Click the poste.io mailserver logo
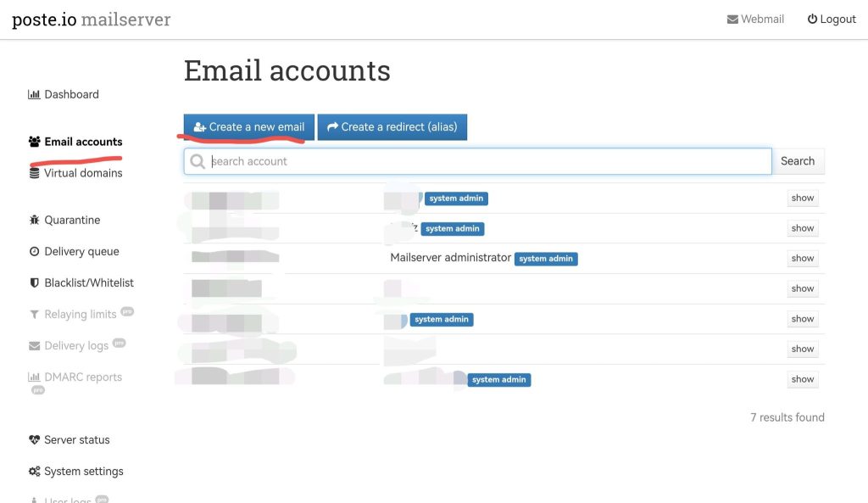Viewport: 868px width, 503px height. [92, 20]
